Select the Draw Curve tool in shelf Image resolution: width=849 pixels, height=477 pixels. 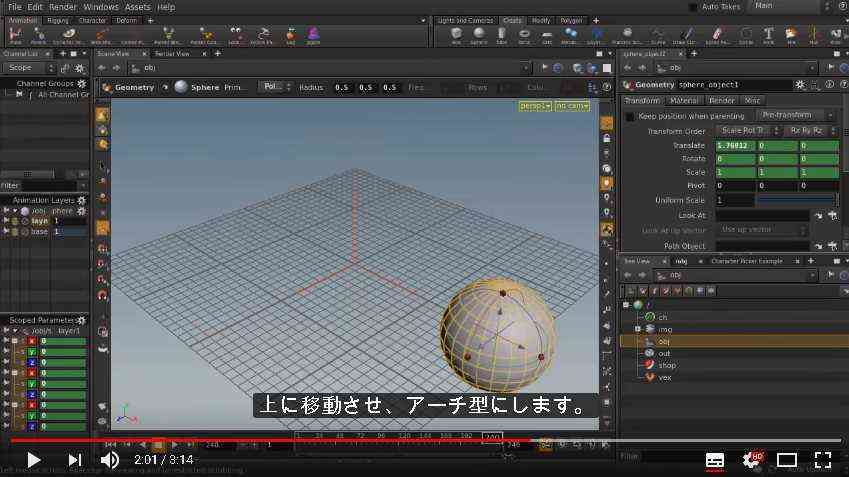pos(685,35)
